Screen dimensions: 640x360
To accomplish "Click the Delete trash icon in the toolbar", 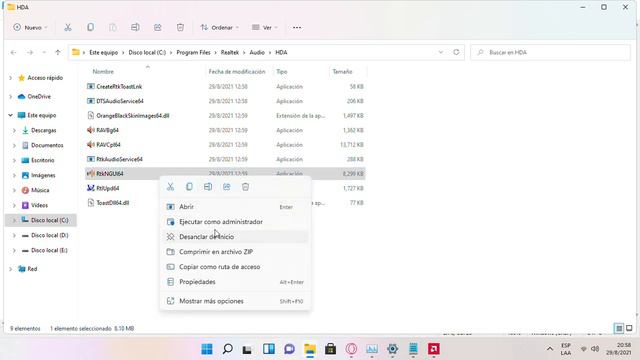I will click(x=180, y=27).
